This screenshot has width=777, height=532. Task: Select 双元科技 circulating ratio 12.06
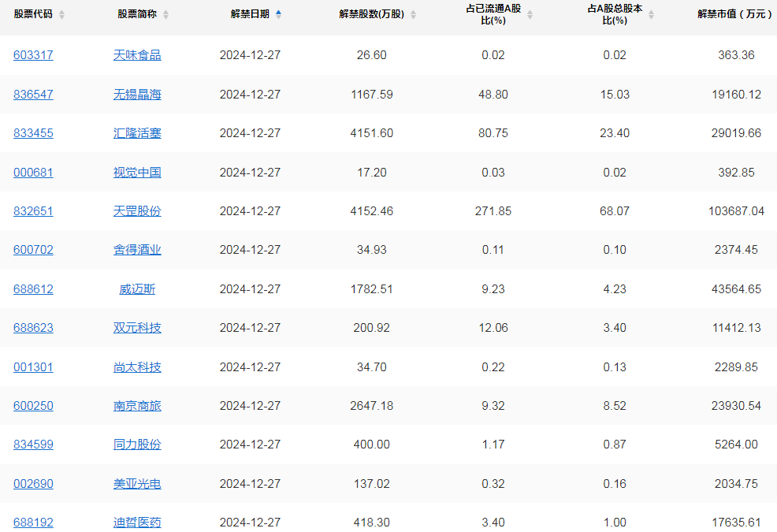493,328
